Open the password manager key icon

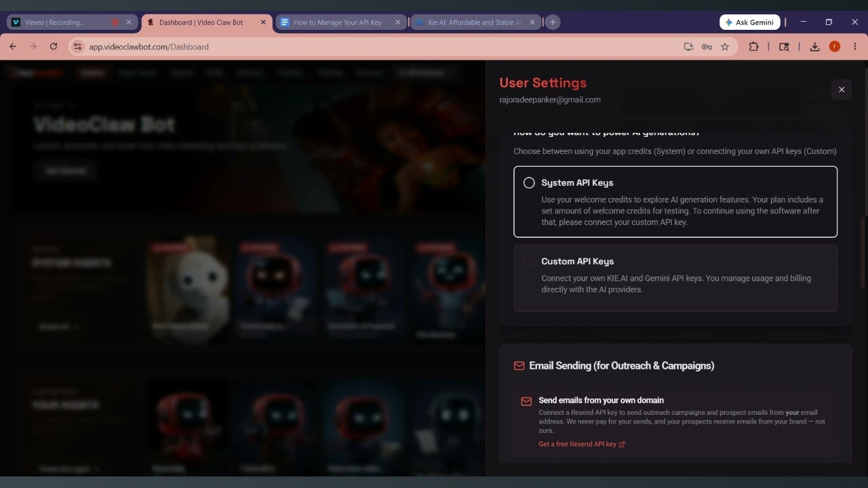pos(707,47)
